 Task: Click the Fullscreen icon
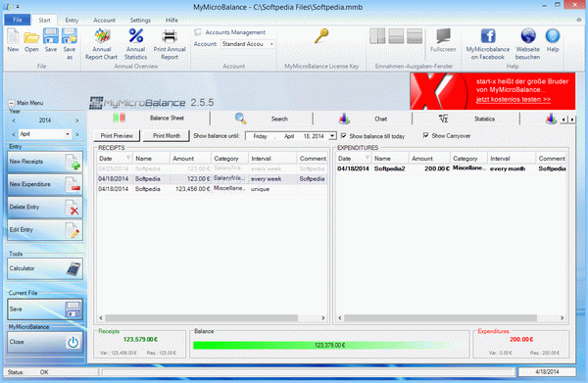coord(443,40)
